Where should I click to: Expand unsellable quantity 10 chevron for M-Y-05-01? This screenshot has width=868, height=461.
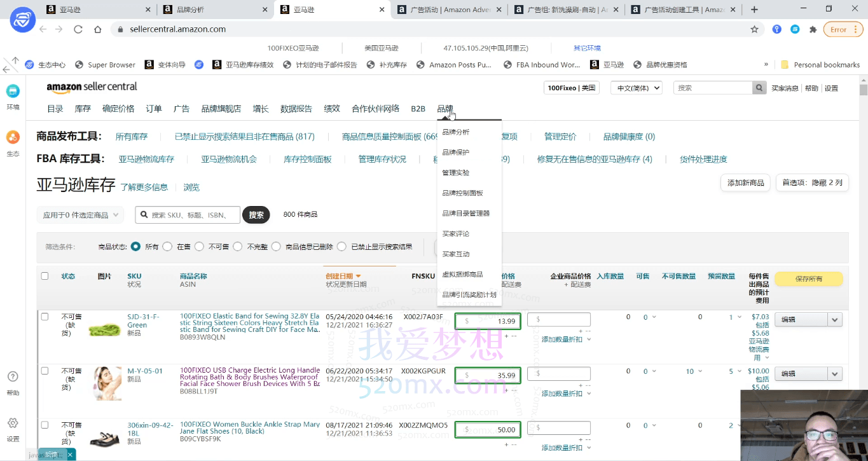pos(700,371)
